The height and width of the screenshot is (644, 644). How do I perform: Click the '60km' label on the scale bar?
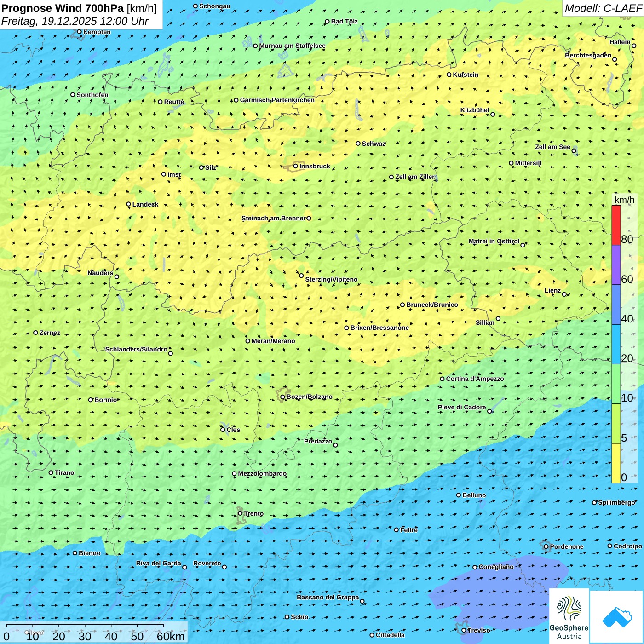[x=171, y=636]
